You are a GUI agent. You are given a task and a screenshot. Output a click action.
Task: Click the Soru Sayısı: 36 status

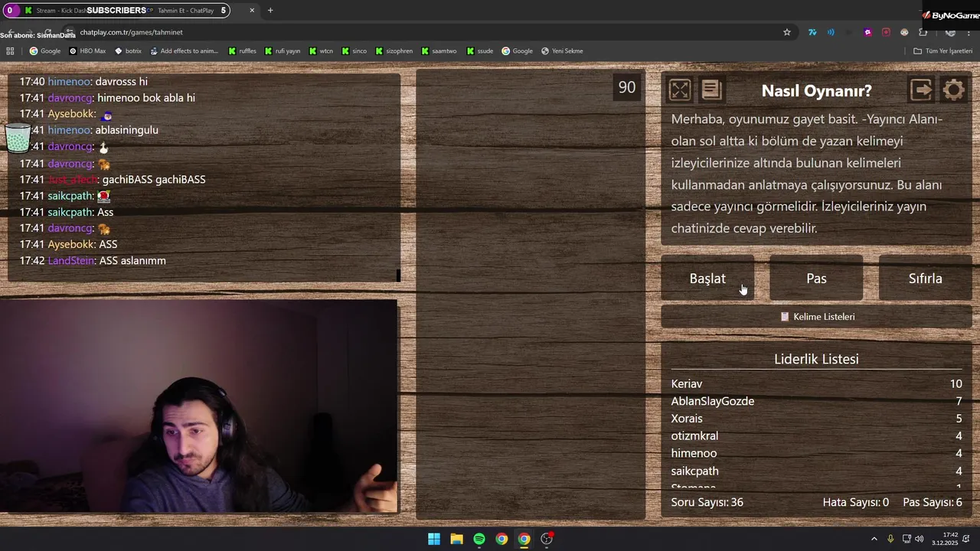(x=707, y=503)
